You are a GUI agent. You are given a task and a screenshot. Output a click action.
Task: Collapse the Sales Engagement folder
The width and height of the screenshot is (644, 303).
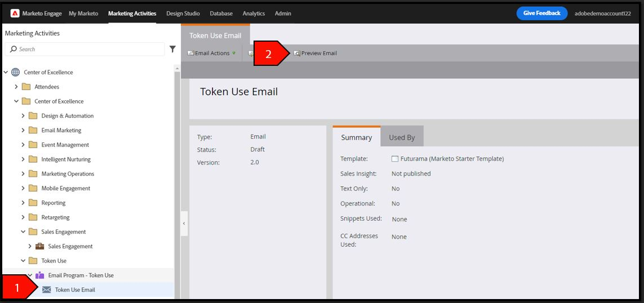click(x=24, y=232)
